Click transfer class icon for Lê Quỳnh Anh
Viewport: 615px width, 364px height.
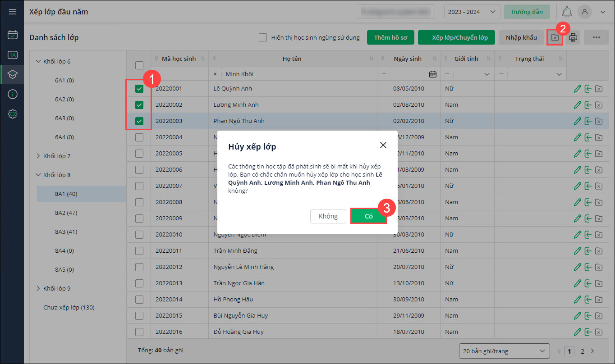(588, 89)
